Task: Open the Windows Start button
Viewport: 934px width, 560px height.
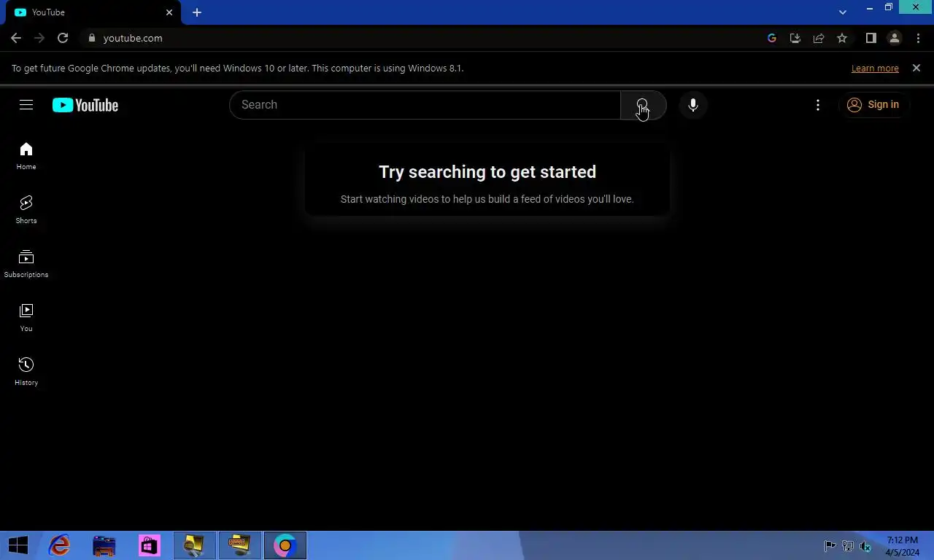Action: 18,545
